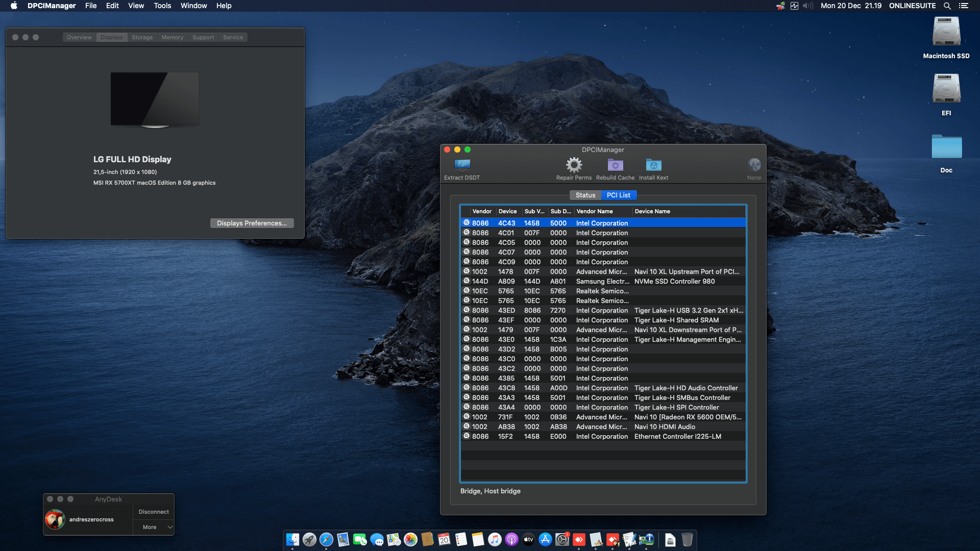Image resolution: width=980 pixels, height=551 pixels.
Task: Click the Displays Preferences button
Action: [x=252, y=223]
